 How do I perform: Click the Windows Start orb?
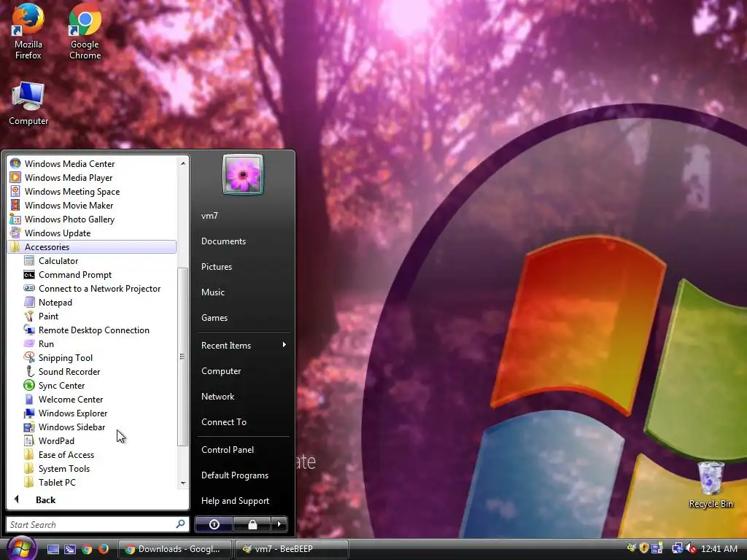coord(20,548)
